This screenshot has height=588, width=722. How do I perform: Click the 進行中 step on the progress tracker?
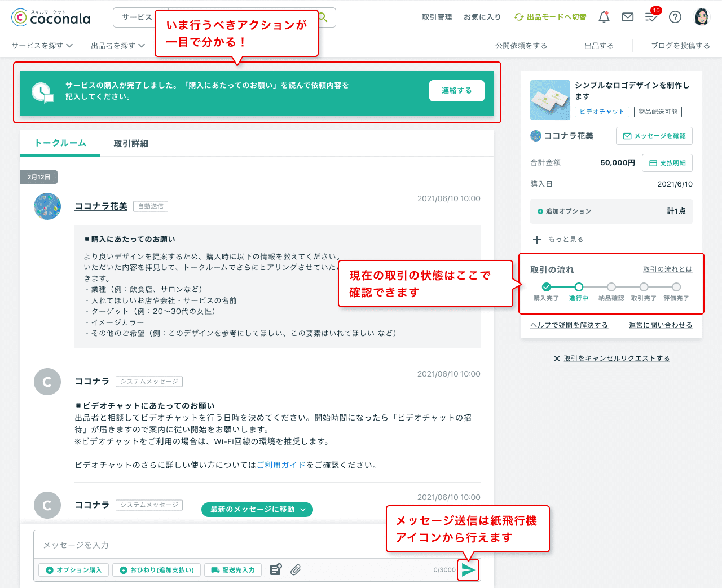click(578, 287)
